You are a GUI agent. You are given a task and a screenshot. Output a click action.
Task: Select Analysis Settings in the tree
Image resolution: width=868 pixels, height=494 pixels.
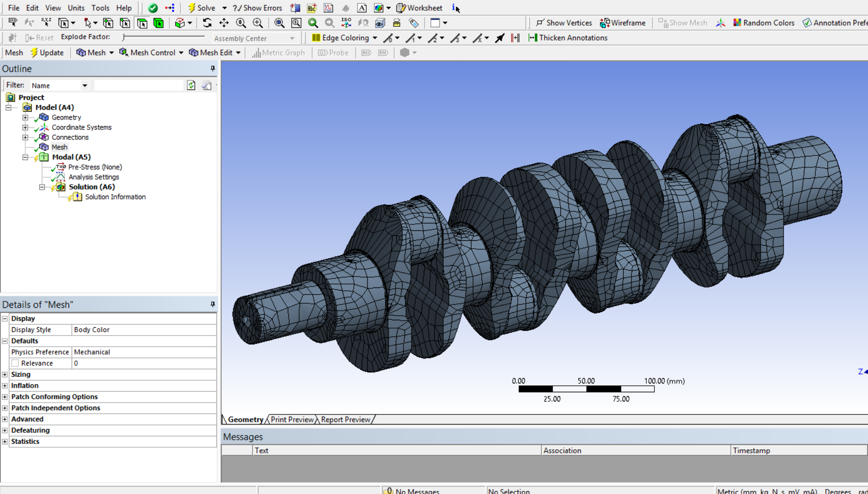93,177
